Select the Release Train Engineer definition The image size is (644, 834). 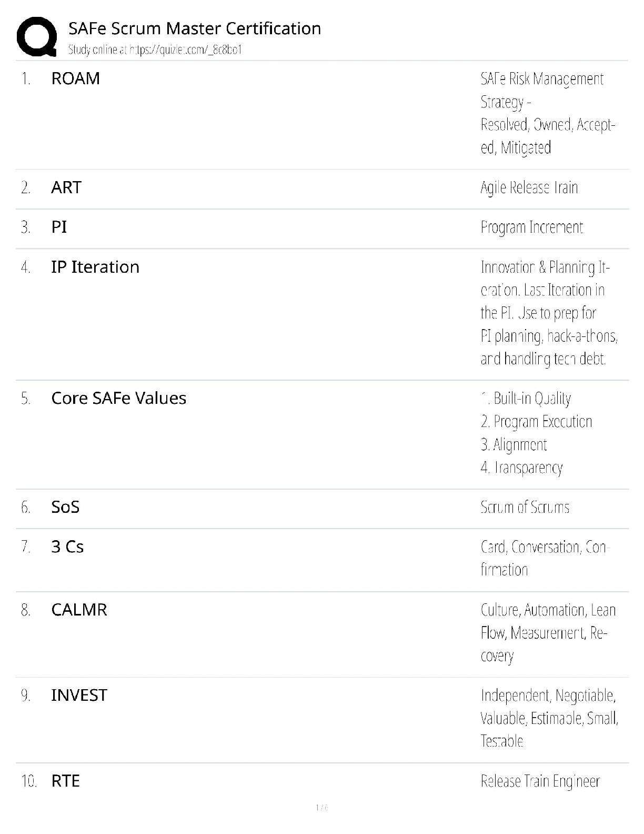coord(540,781)
